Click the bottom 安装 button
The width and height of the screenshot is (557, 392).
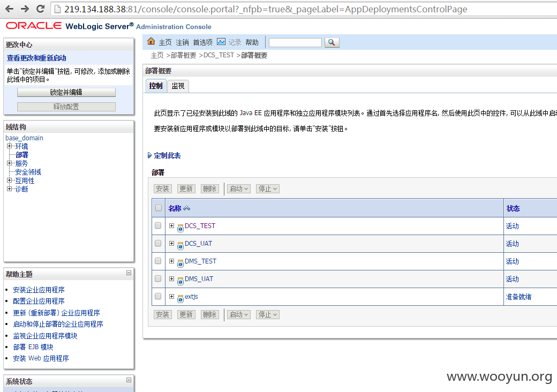[163, 314]
